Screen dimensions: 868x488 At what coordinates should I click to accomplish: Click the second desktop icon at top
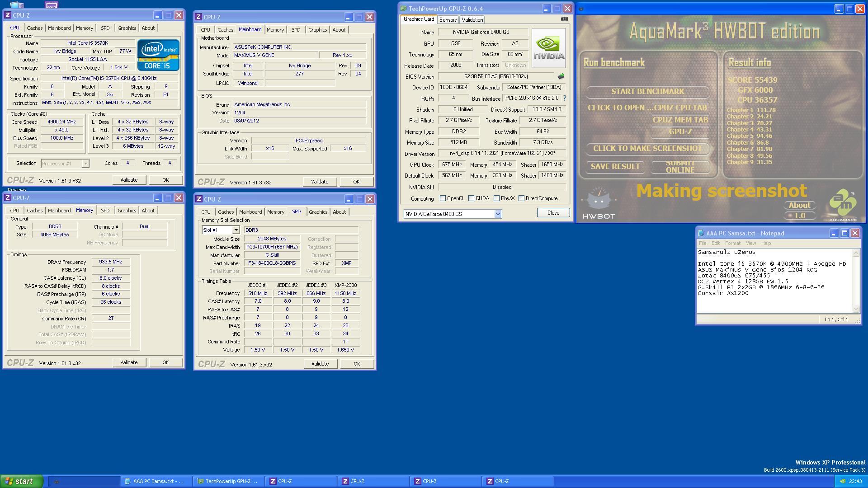tap(52, 5)
